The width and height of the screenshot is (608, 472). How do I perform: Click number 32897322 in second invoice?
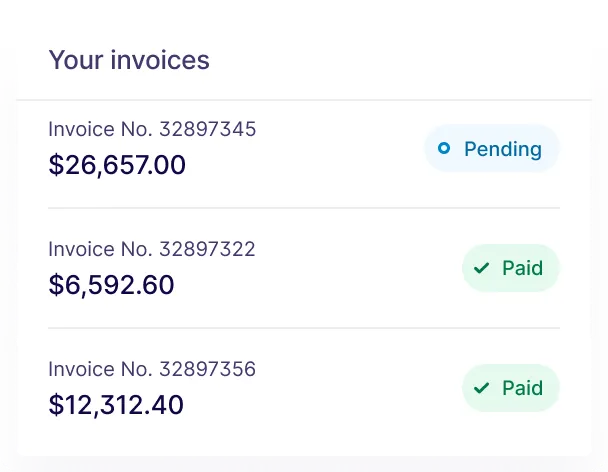pos(207,249)
